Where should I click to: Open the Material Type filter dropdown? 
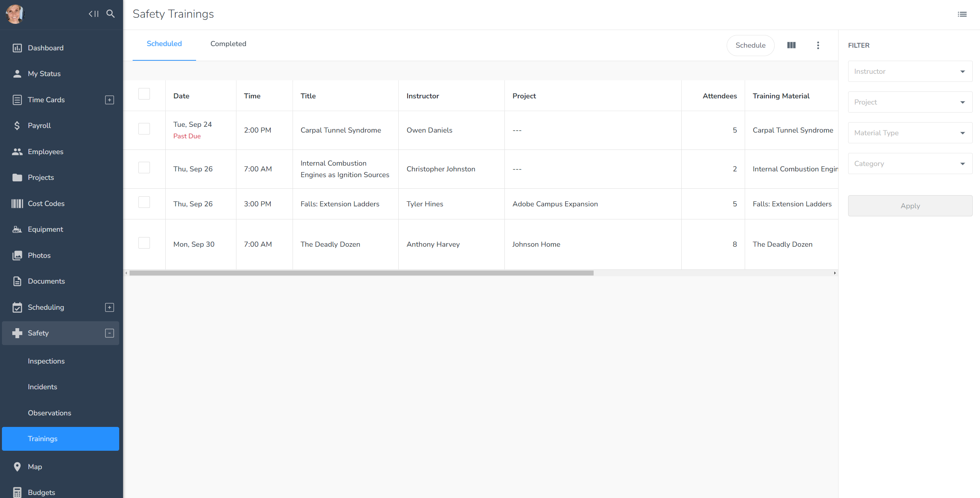click(x=910, y=133)
